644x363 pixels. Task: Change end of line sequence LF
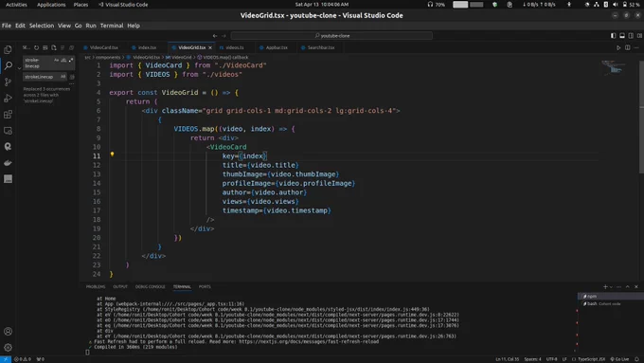pyautogui.click(x=564, y=359)
